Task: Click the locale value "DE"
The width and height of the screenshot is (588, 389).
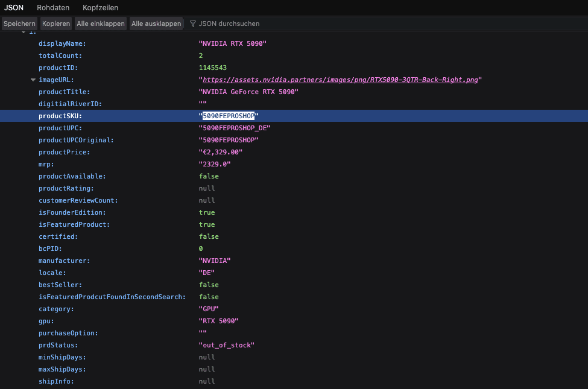Action: [x=207, y=273]
